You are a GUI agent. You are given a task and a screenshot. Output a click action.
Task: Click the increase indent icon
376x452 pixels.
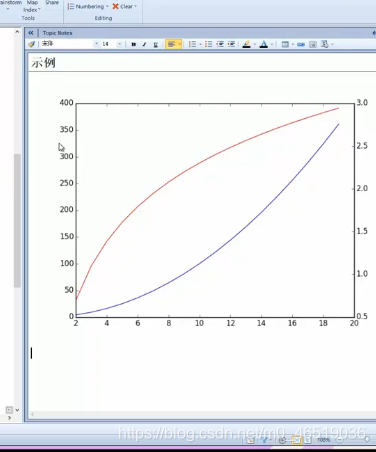(231, 44)
